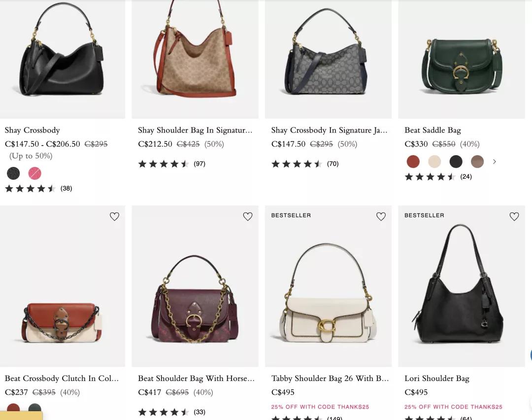The height and width of the screenshot is (420, 532).
Task: Open Shay Shoulder Bag In Signature link
Action: [x=195, y=130]
